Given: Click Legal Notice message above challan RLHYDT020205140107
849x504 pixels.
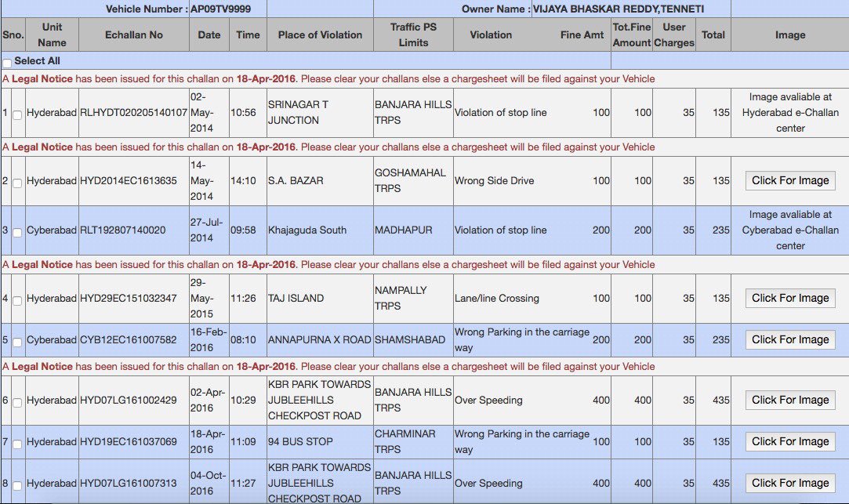Looking at the screenshot, I should 328,79.
